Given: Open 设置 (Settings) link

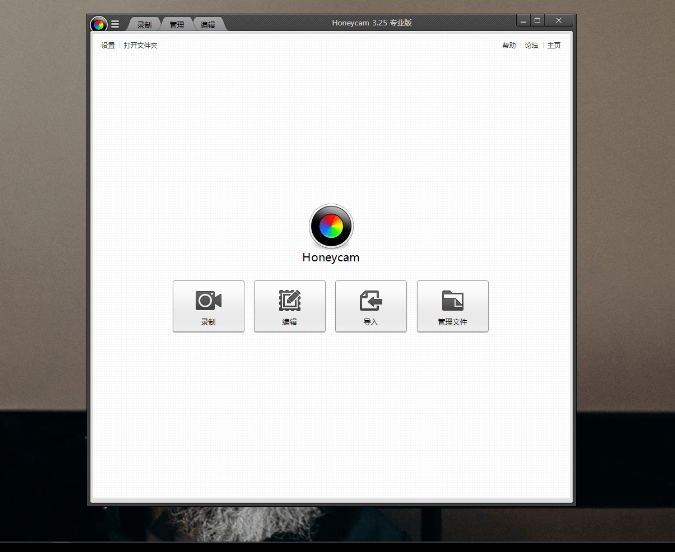Looking at the screenshot, I should pos(108,45).
